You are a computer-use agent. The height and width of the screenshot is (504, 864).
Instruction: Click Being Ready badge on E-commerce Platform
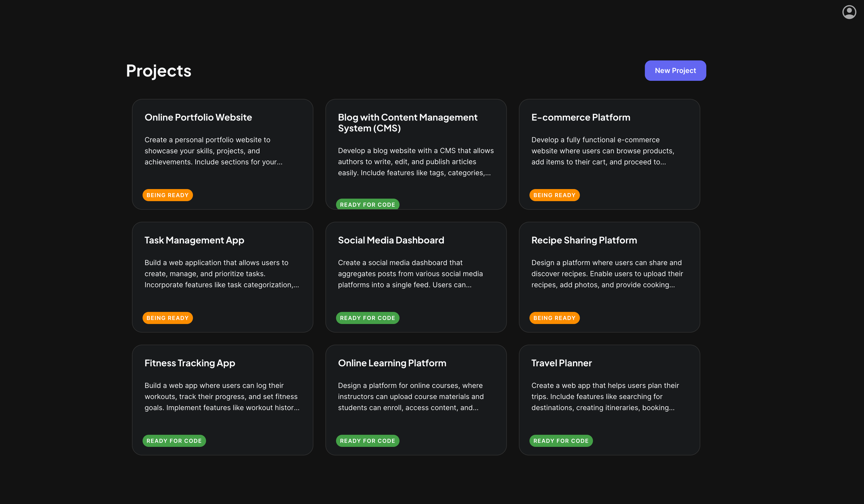(x=554, y=195)
